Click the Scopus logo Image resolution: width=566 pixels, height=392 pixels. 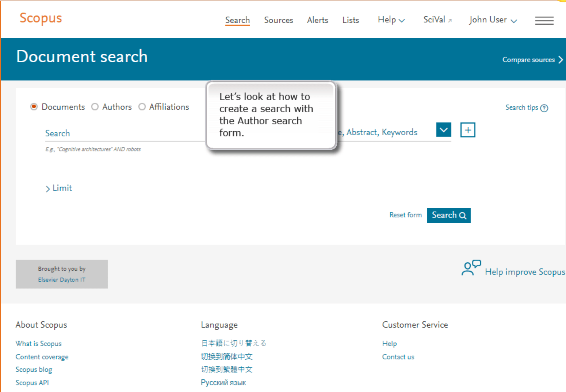click(x=41, y=18)
